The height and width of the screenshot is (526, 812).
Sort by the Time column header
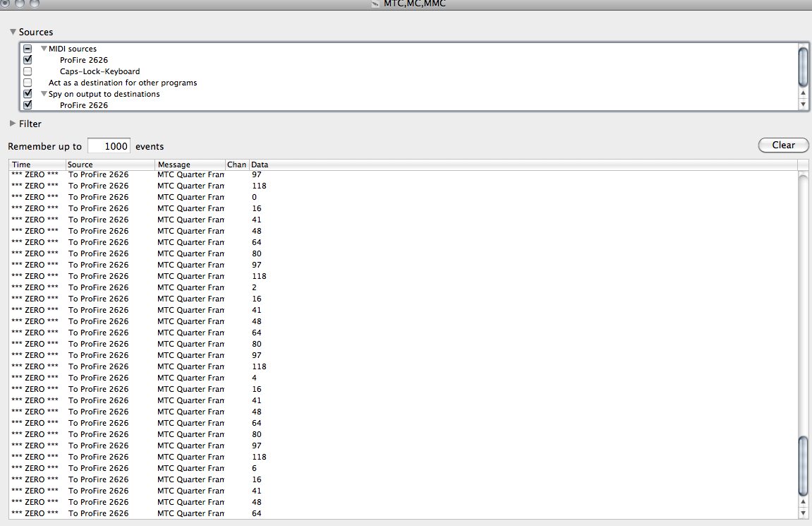[x=38, y=165]
